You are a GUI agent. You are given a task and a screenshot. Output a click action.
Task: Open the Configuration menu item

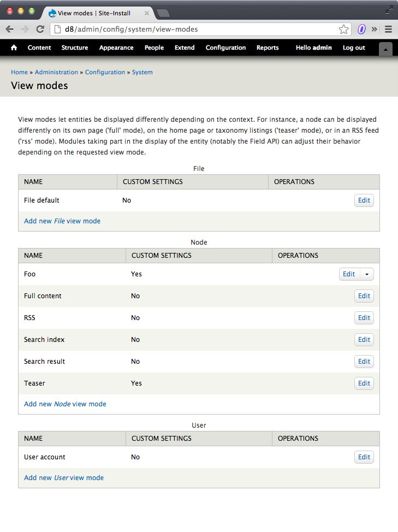tap(225, 48)
